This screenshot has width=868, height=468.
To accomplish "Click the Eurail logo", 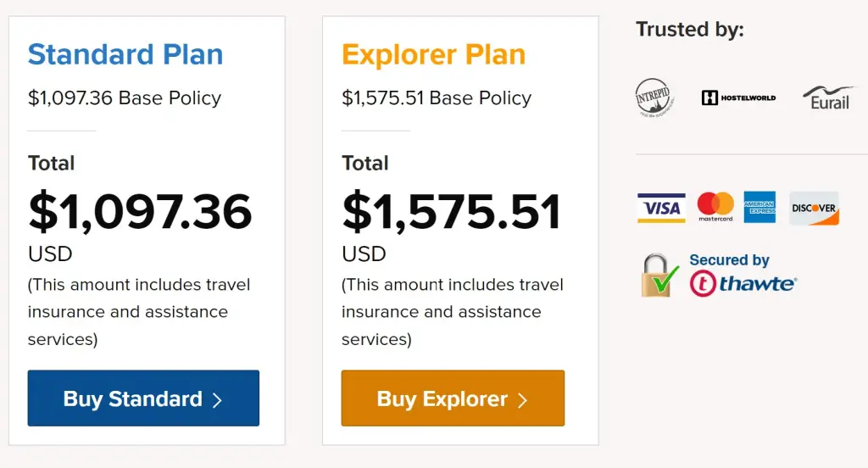I will [x=828, y=98].
